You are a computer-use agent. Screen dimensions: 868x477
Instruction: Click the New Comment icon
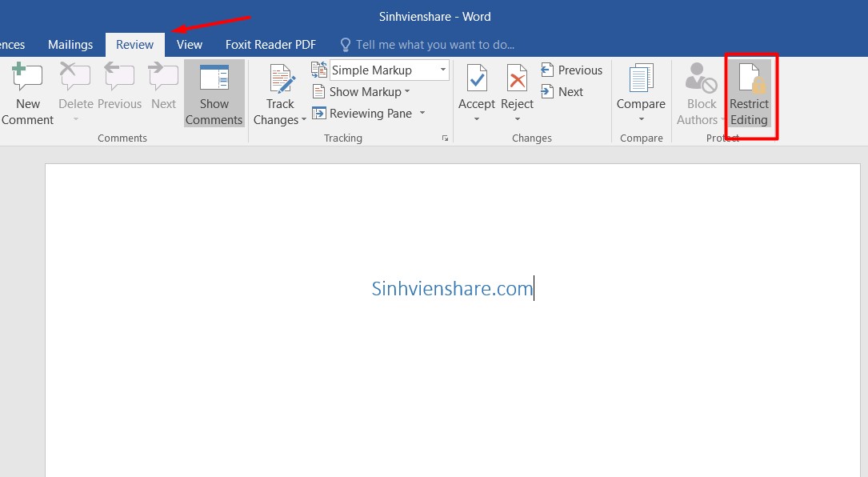tap(27, 80)
